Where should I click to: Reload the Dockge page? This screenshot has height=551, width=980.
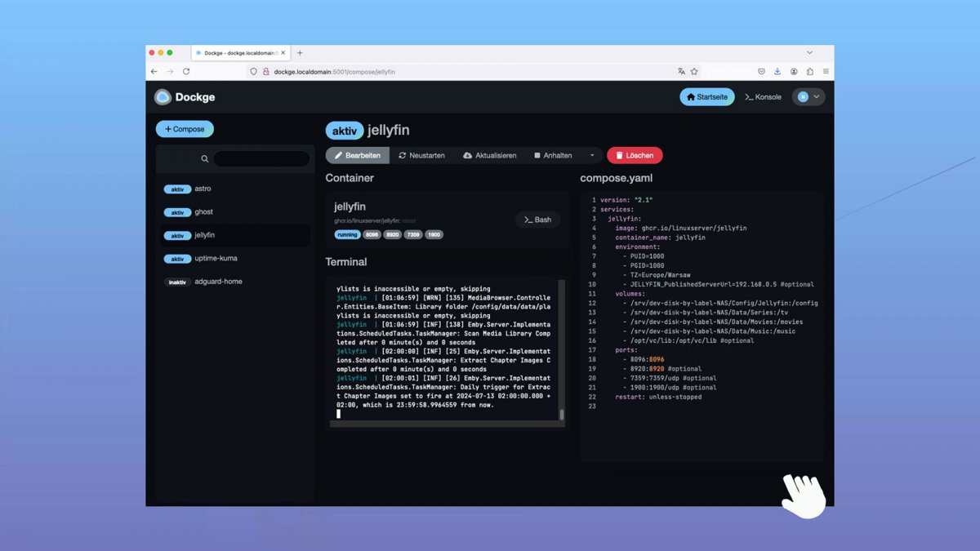(x=186, y=72)
